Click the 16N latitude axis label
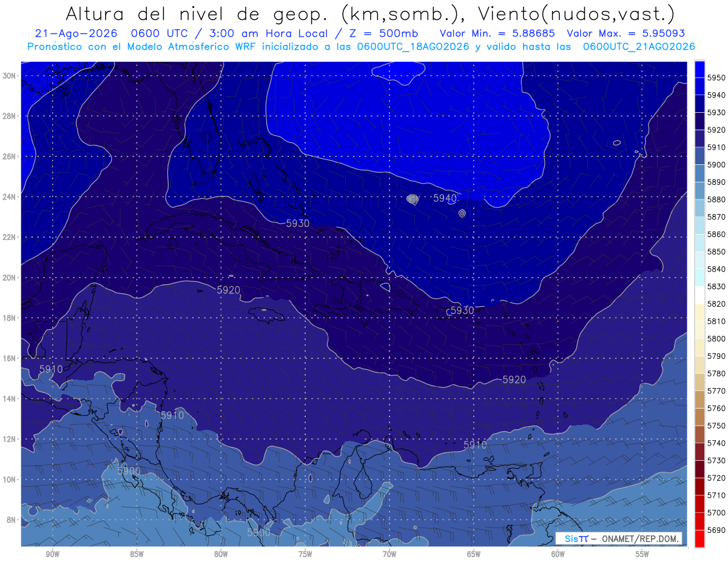 [9, 358]
